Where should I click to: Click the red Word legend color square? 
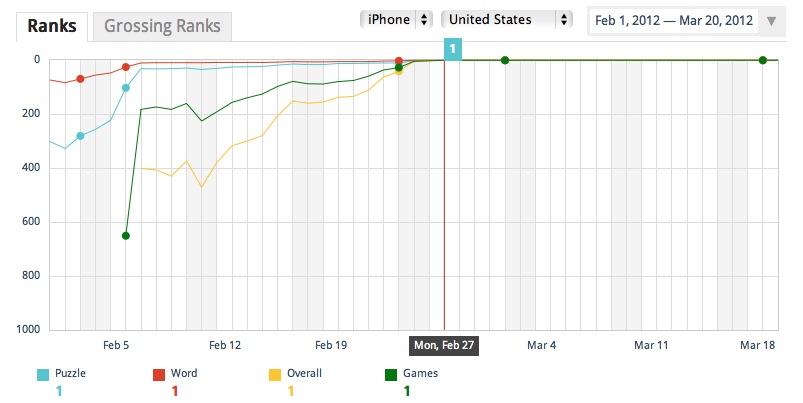(x=159, y=375)
